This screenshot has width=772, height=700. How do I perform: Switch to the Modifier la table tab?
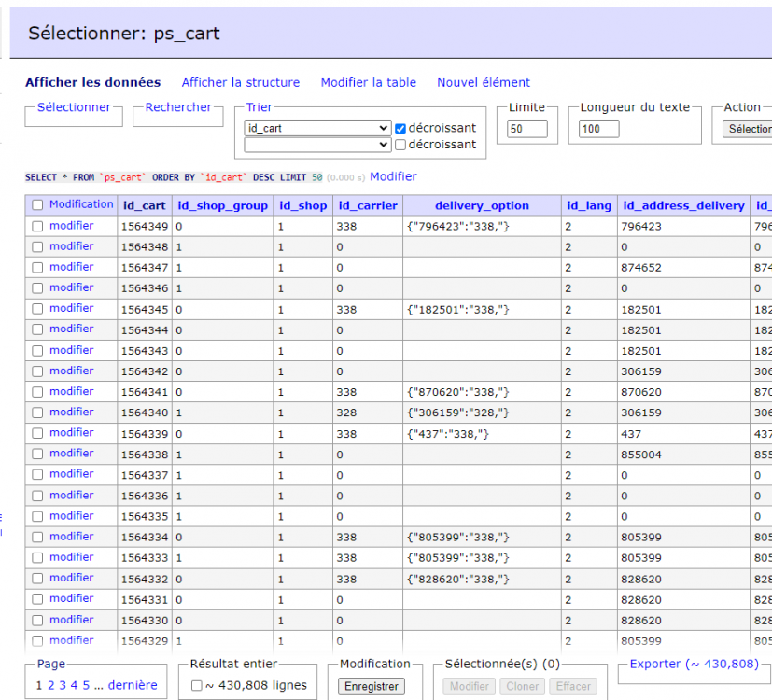368,82
